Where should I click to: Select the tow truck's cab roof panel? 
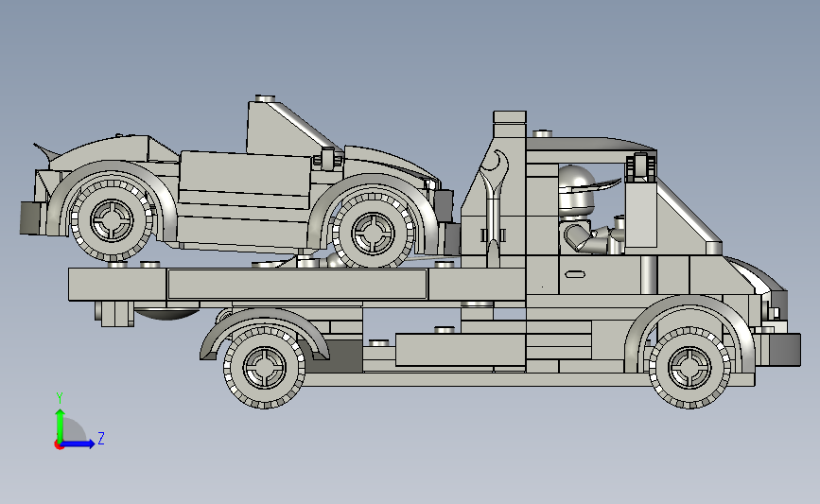click(590, 145)
